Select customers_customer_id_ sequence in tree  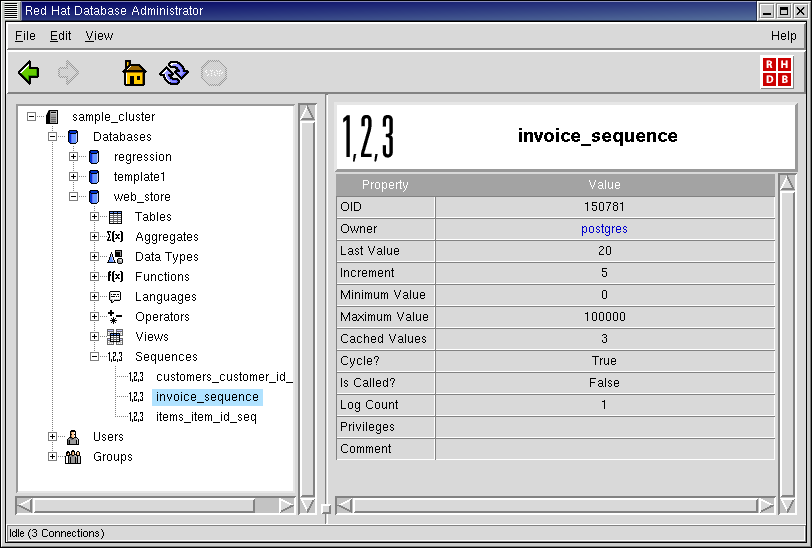click(x=224, y=377)
